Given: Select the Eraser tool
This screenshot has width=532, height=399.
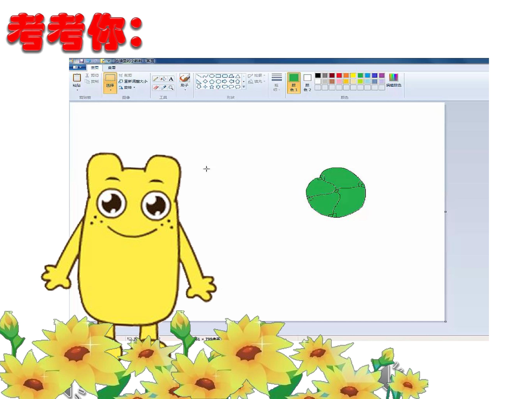Looking at the screenshot, I should pos(156,88).
